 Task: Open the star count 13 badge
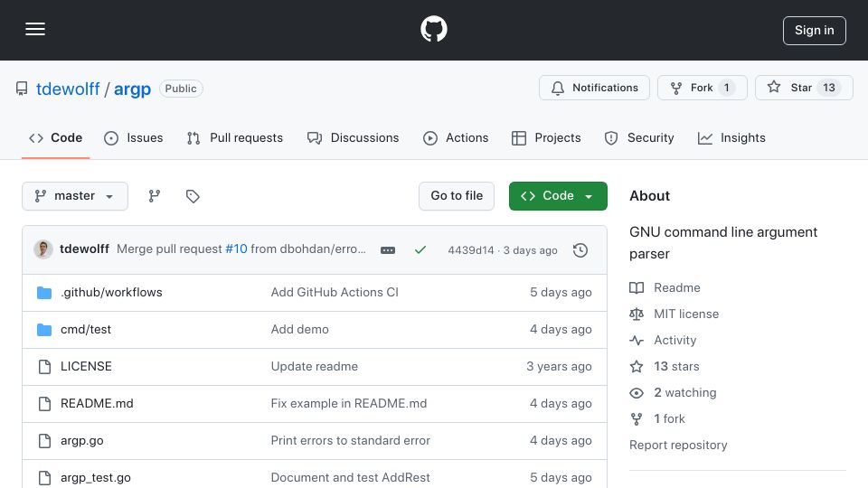[x=829, y=88]
